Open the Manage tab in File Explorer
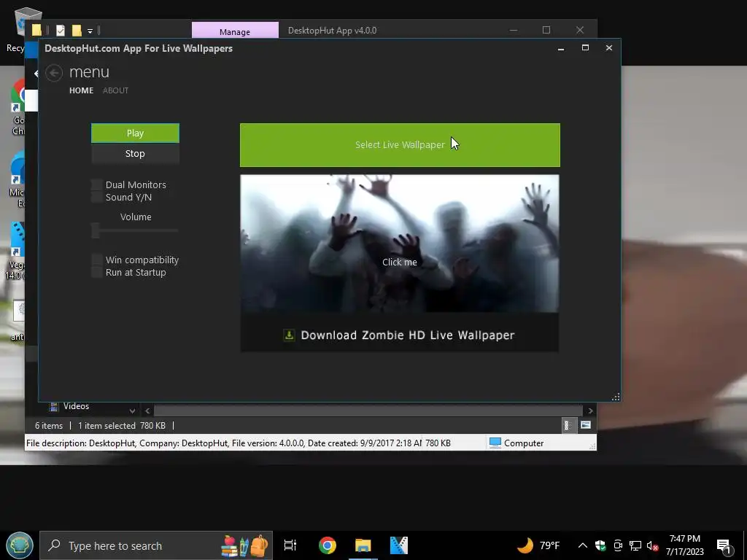747x560 pixels. [x=235, y=31]
